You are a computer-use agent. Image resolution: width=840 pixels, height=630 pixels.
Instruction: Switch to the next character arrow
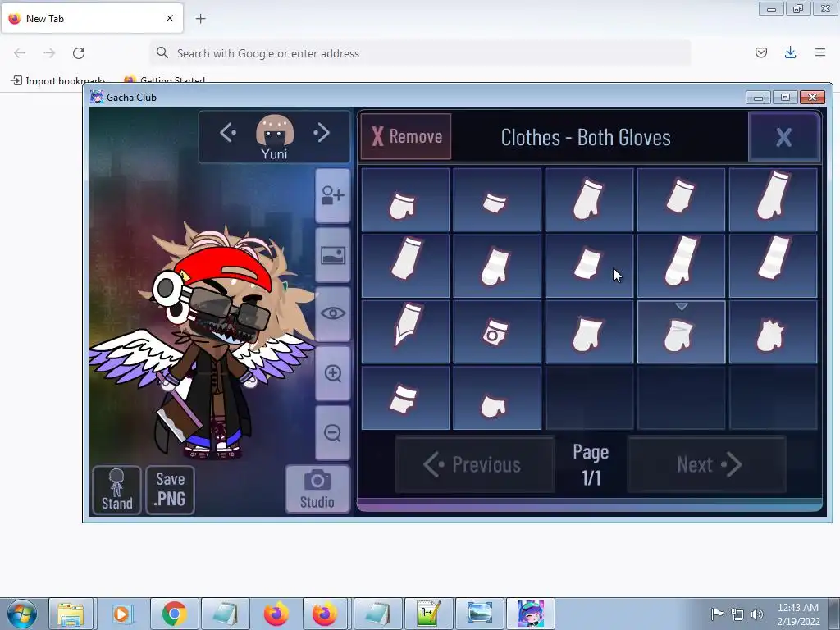pyautogui.click(x=322, y=132)
